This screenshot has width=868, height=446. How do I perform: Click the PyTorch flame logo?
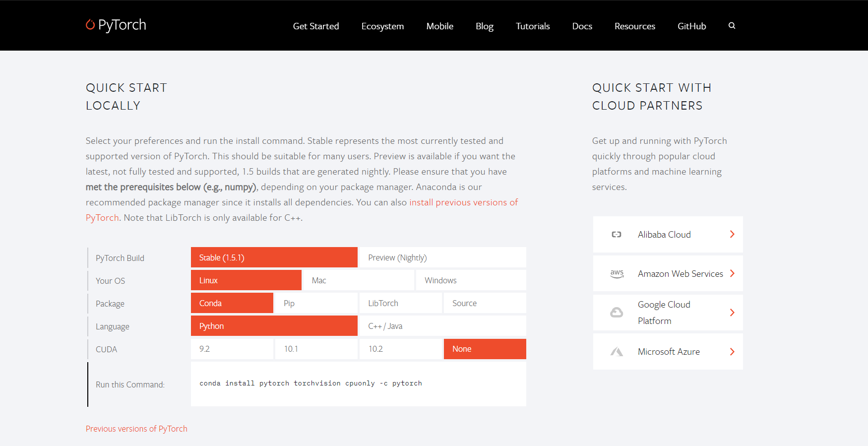[90, 24]
